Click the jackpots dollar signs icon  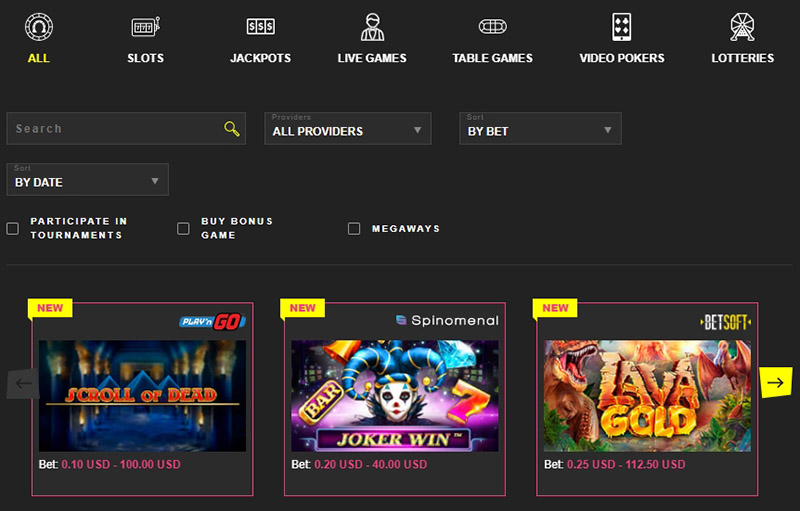(261, 27)
